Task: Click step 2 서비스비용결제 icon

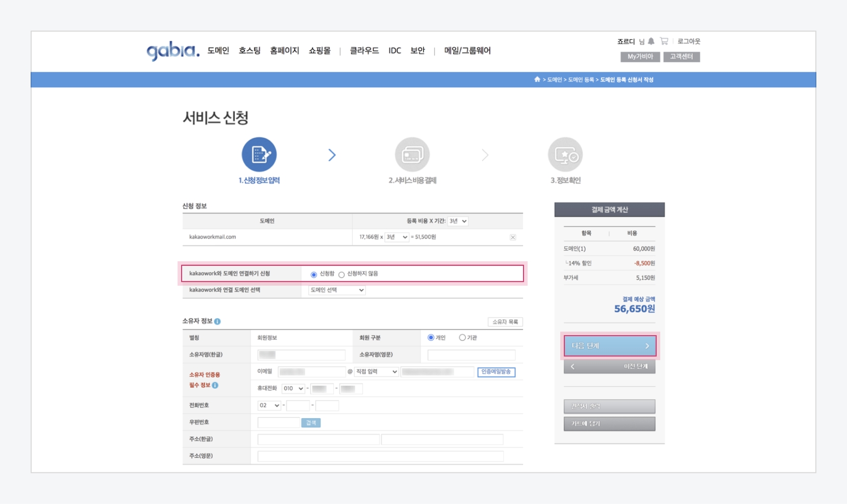Action: pyautogui.click(x=412, y=155)
